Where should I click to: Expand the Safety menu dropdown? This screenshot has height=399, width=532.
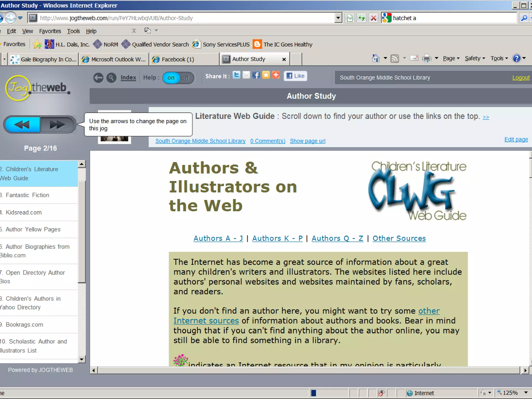point(475,58)
